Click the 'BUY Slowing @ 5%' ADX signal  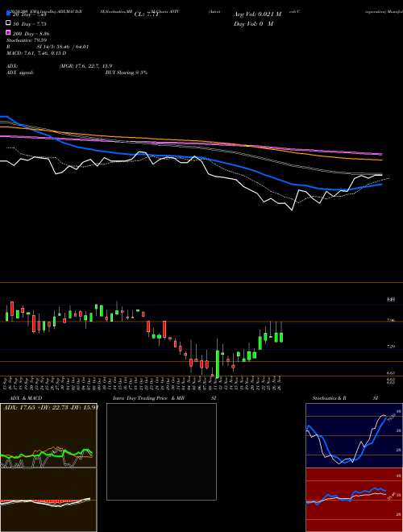127,73
